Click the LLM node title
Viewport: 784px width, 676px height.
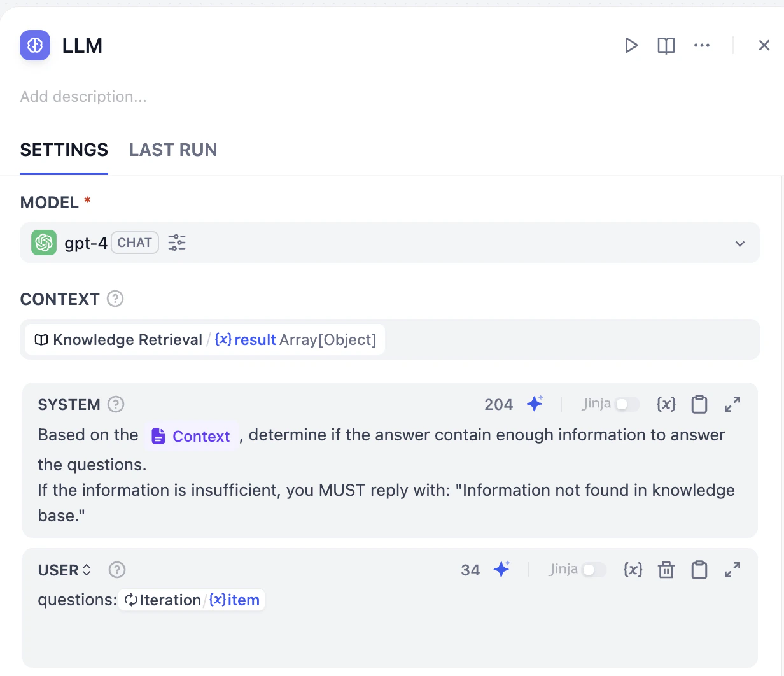coord(82,46)
